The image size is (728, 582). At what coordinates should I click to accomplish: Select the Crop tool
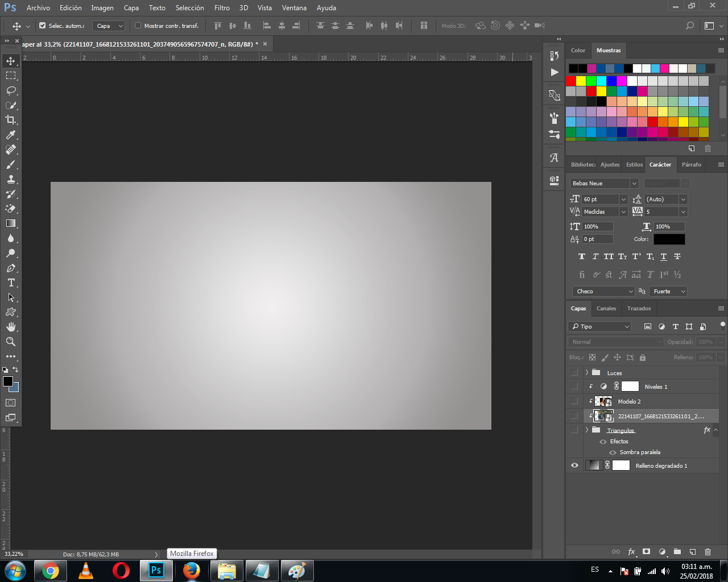[11, 120]
